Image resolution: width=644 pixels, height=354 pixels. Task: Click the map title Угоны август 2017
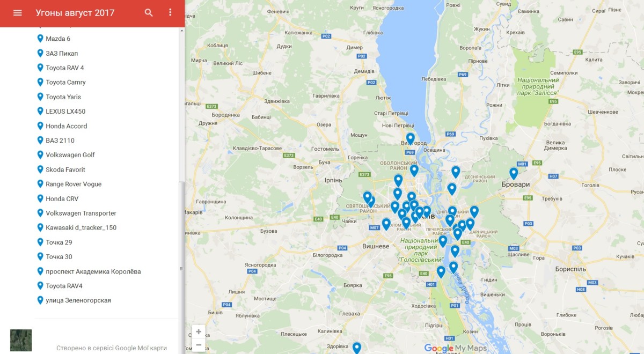(x=75, y=13)
